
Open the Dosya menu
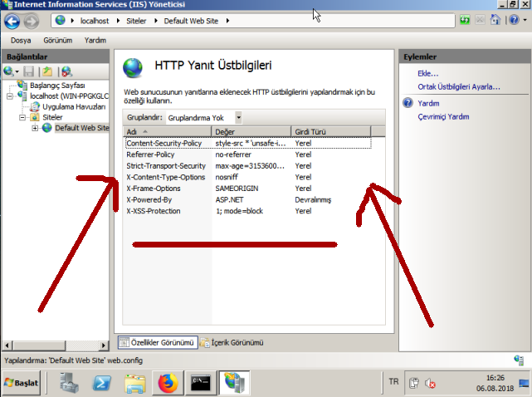coord(21,41)
